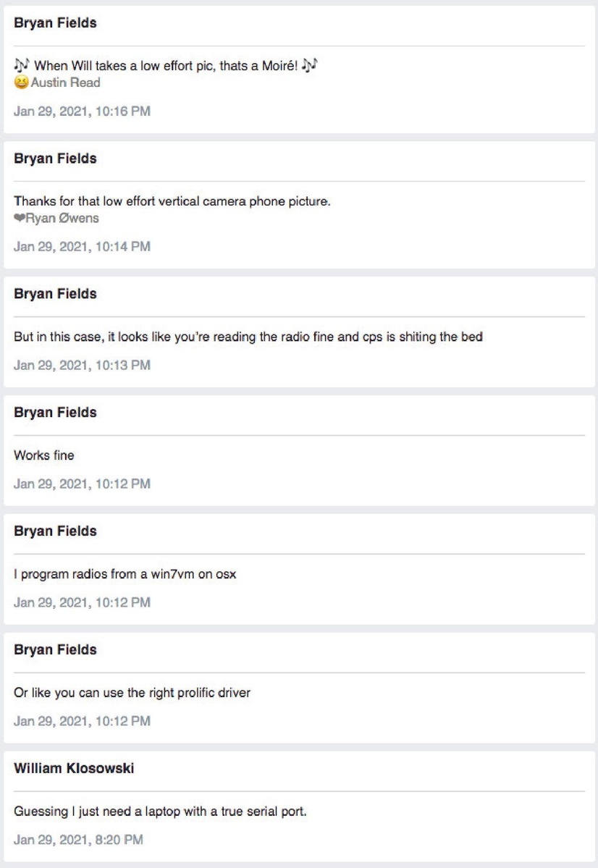Click the 8:20 PM timestamp
Image resolution: width=598 pixels, height=868 pixels.
pos(79,840)
